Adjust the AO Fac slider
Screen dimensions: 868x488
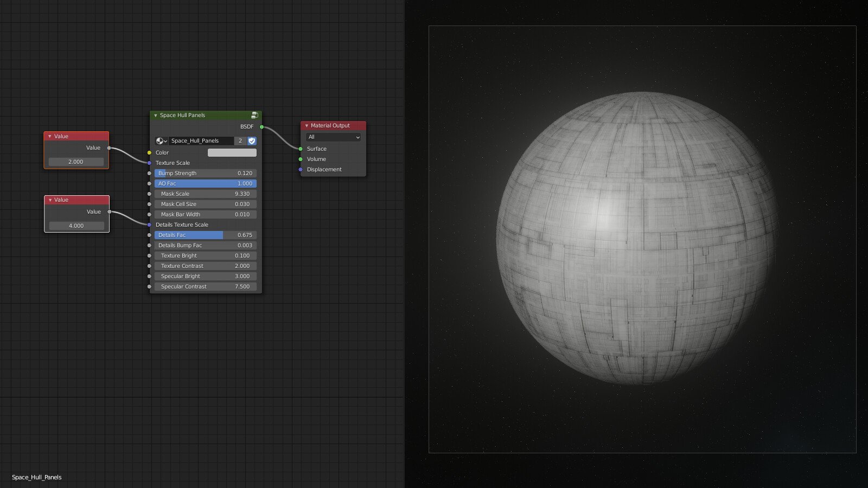205,183
